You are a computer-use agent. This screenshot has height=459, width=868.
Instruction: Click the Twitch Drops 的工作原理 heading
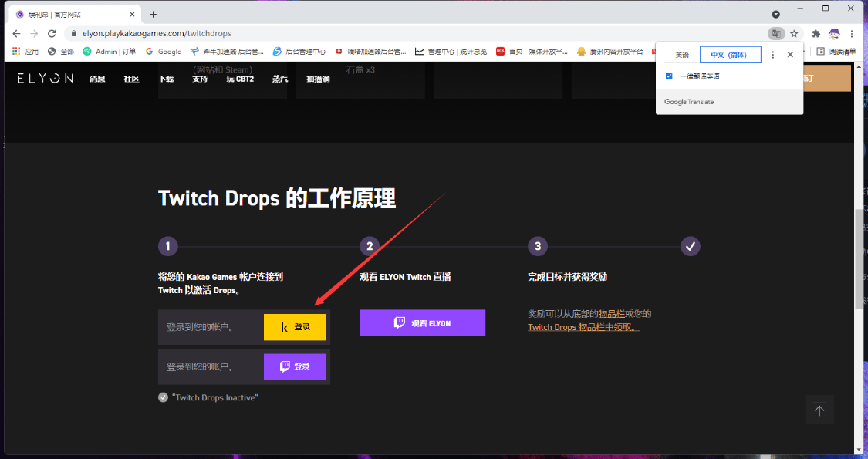[277, 199]
